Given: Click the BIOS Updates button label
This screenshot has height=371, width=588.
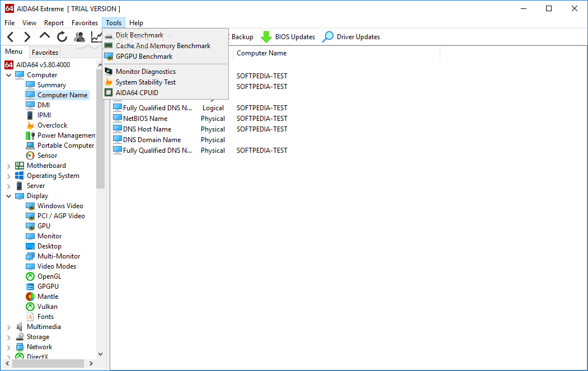Looking at the screenshot, I should coord(295,37).
